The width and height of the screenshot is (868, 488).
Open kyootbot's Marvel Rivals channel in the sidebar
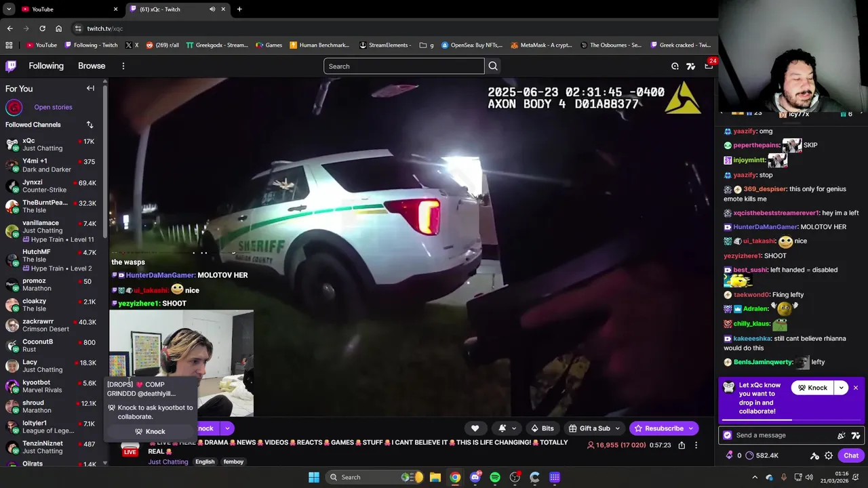pos(52,386)
